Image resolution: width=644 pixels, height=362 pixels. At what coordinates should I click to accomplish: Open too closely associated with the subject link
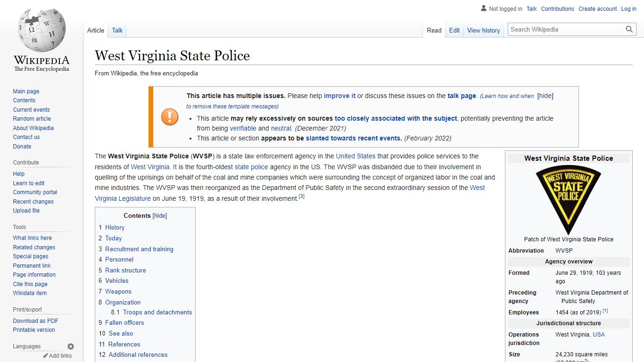tap(396, 118)
